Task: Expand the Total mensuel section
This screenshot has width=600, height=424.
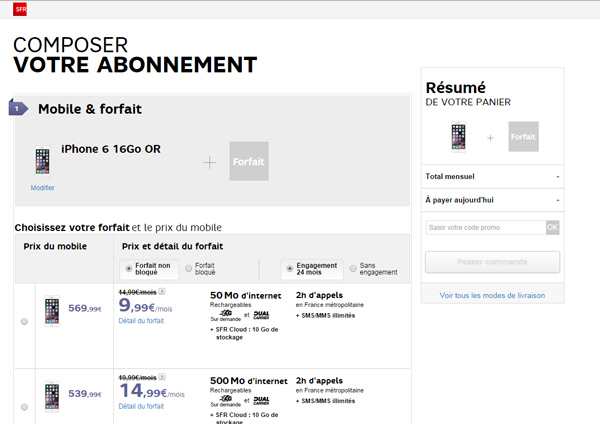Action: point(492,176)
